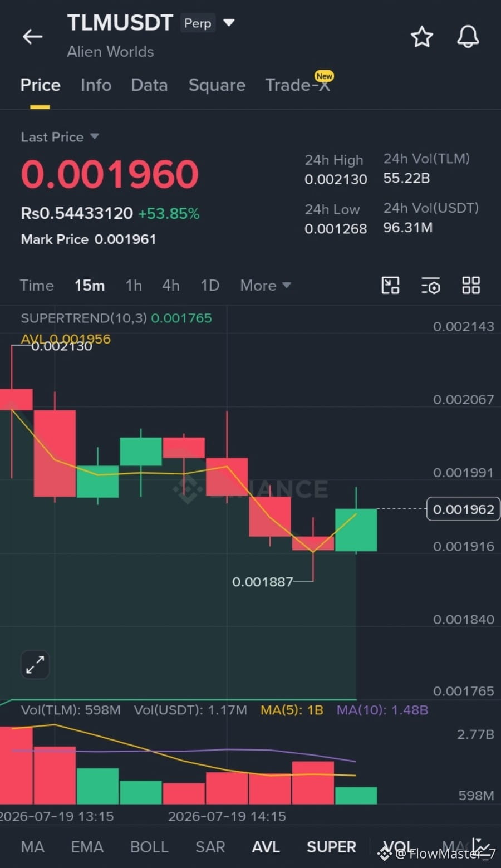
Task: Click the 24h Vol(USDT) value 96.31M
Action: pos(407,227)
